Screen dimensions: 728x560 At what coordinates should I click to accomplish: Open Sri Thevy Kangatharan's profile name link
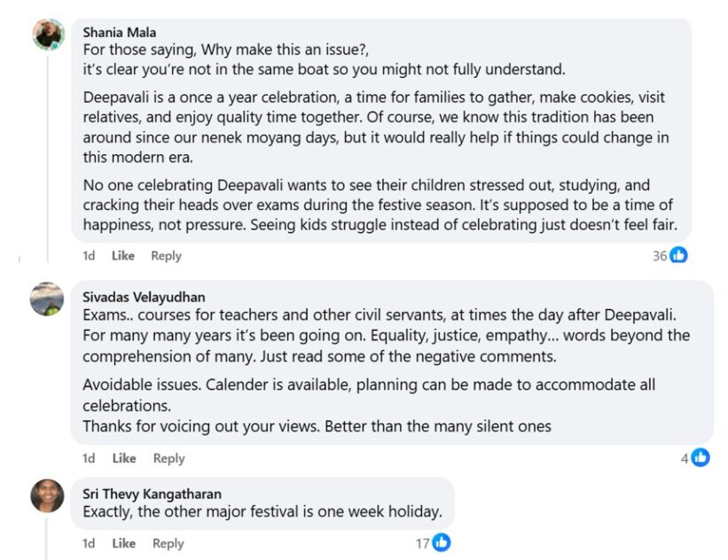click(x=153, y=494)
